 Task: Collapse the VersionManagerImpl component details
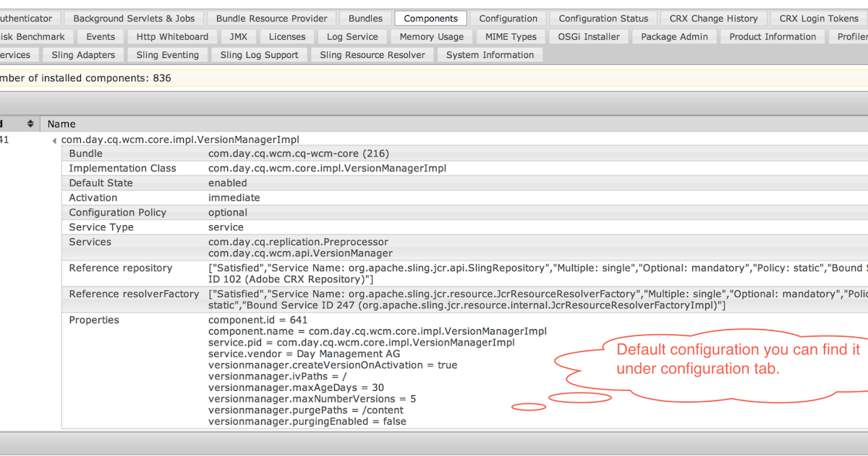pyautogui.click(x=54, y=139)
